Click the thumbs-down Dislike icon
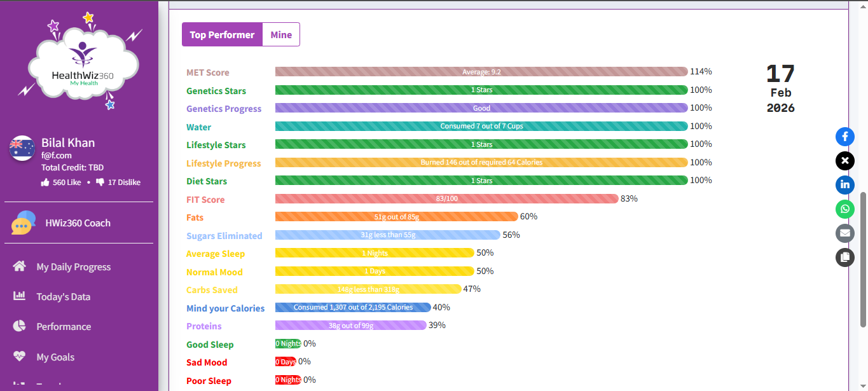The image size is (868, 391). click(100, 182)
